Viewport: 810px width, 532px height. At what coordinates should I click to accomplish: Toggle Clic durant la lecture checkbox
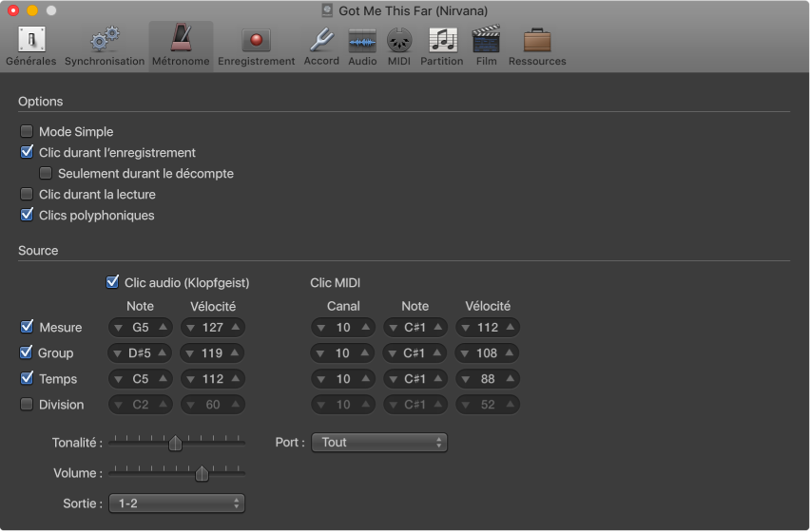coord(27,195)
